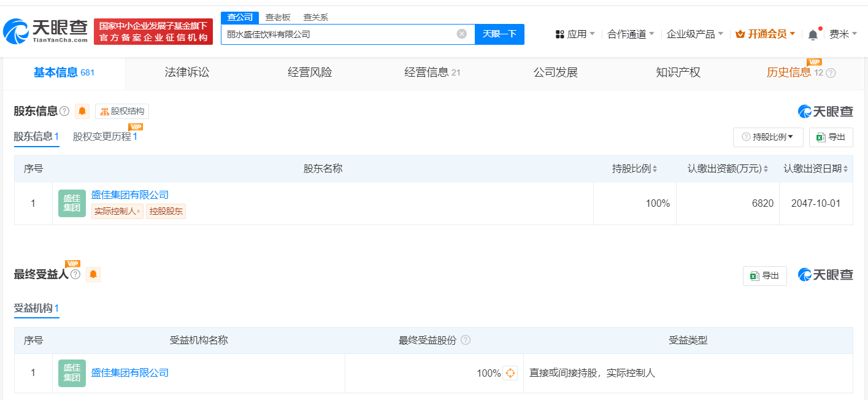Click the 2047-10-01 date cell
Viewport: 868px width, 400px height.
coord(816,203)
